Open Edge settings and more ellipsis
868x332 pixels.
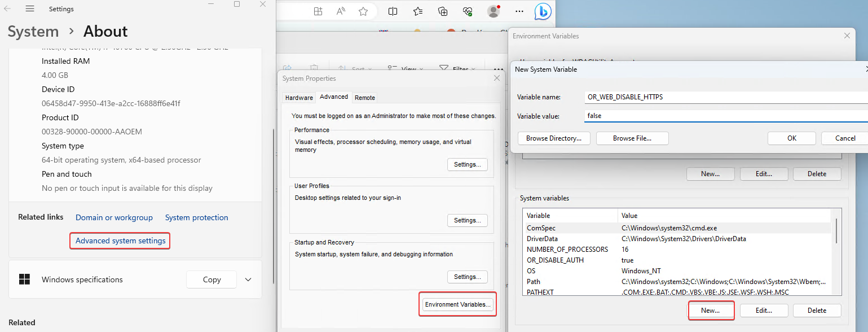pyautogui.click(x=519, y=11)
